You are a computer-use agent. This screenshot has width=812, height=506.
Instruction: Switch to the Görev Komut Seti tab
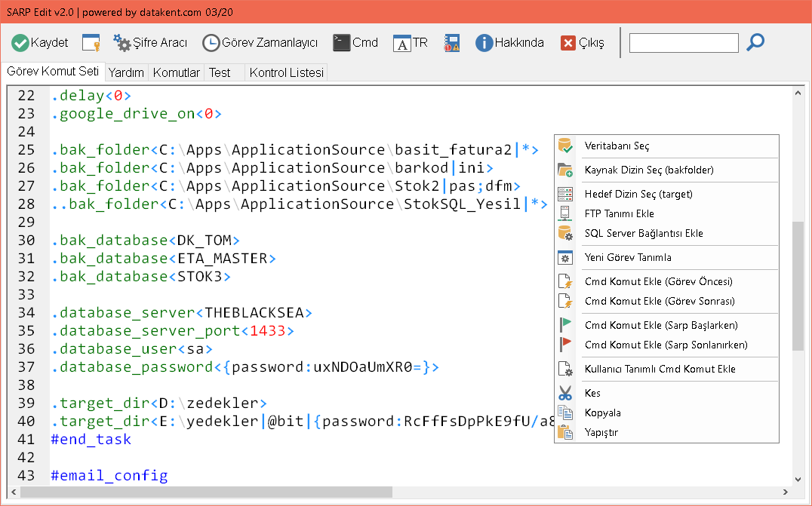tap(53, 72)
